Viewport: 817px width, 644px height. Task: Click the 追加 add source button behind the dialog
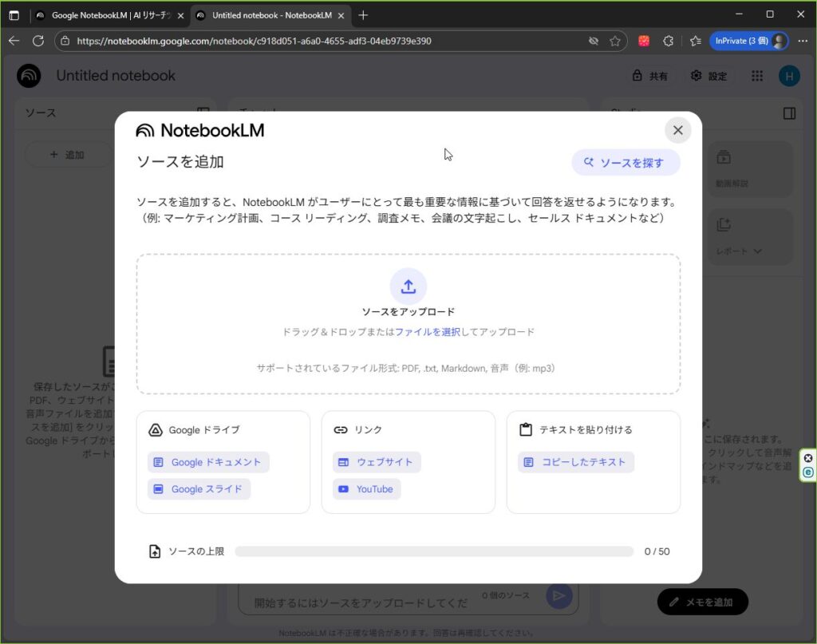[x=67, y=155]
